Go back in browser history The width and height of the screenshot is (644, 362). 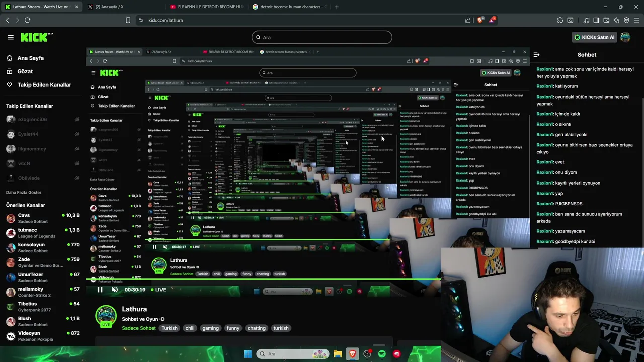point(7,20)
